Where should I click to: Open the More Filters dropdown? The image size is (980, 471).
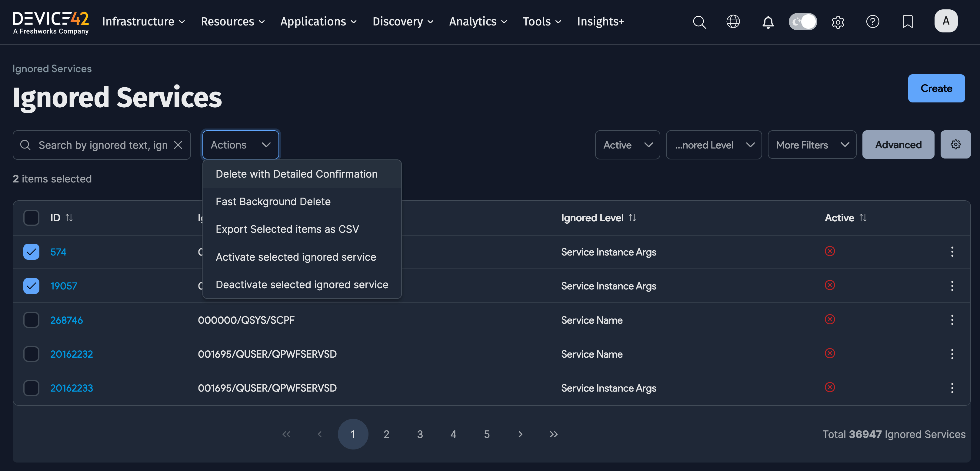812,145
